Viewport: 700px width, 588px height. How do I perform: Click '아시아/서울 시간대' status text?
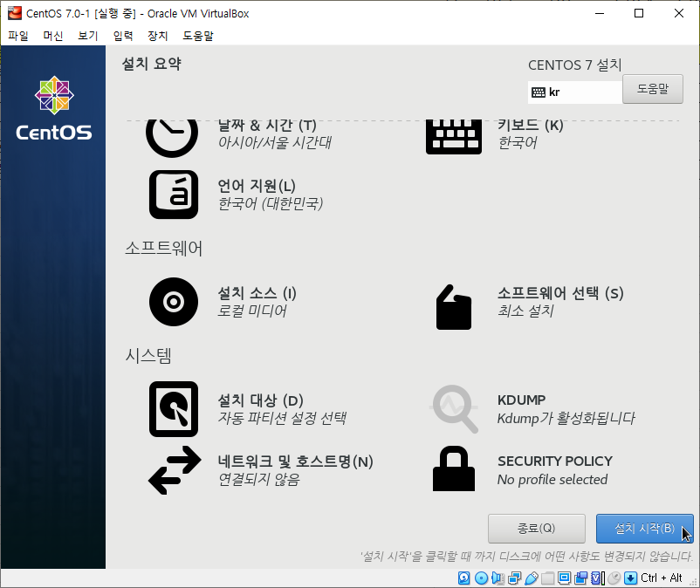click(x=275, y=143)
